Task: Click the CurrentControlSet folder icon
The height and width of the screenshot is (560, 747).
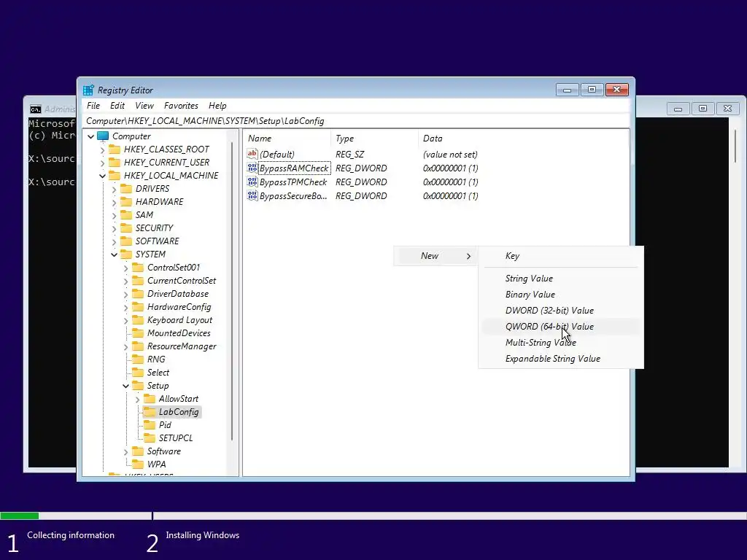Action: pyautogui.click(x=138, y=281)
